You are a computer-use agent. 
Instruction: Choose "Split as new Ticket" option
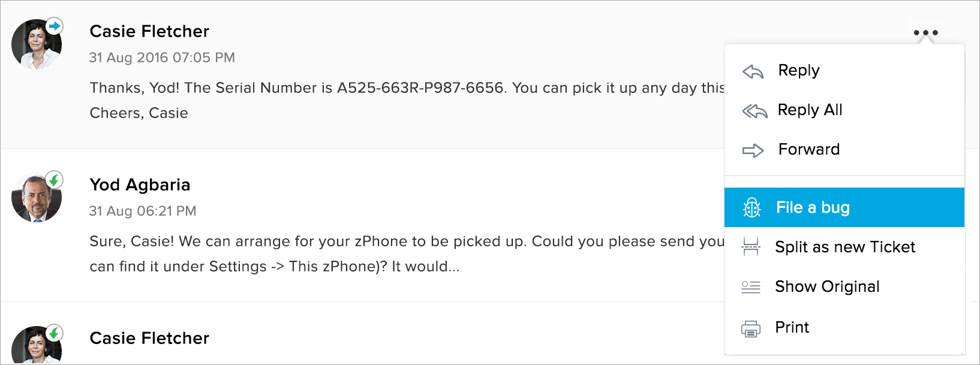coord(844,247)
